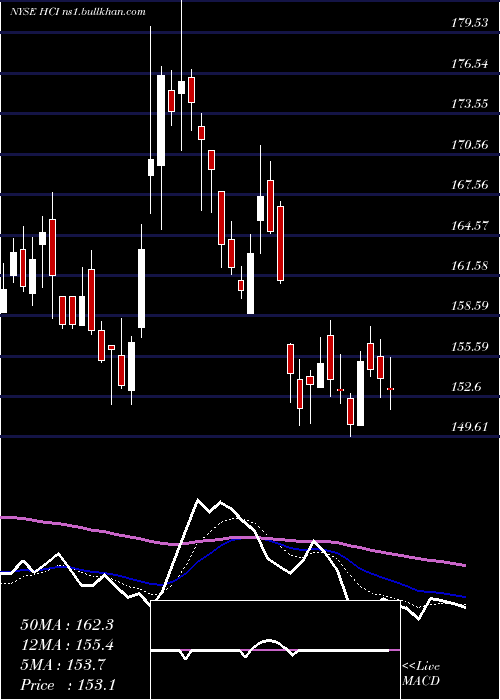Select the 161.58 price axis label

coord(469,266)
